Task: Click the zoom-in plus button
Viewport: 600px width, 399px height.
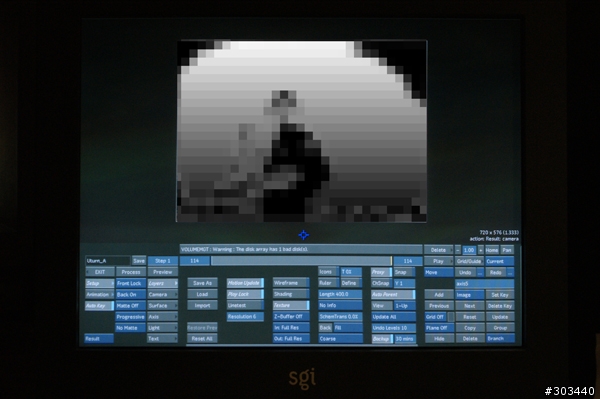Action: coord(481,250)
